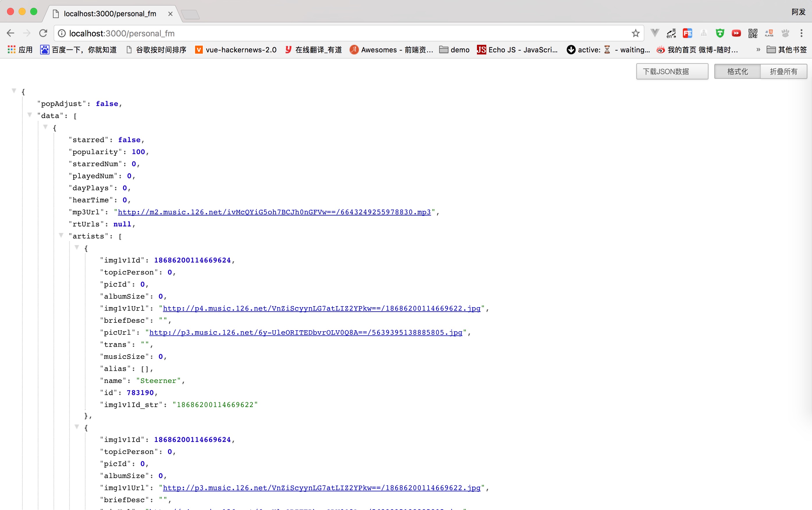Screen dimensions: 812x510
Task: Reload the personal_fm page
Action: pos(43,33)
